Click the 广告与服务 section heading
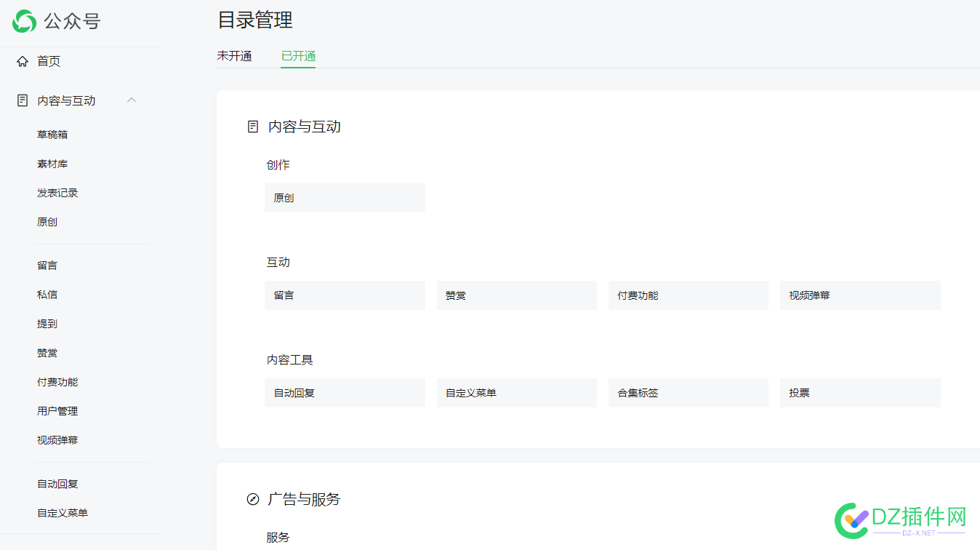 305,499
